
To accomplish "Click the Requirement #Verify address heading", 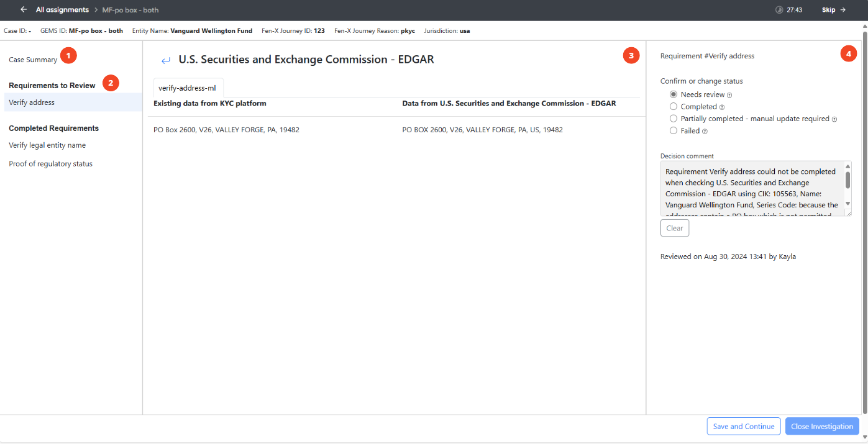I will click(x=707, y=56).
